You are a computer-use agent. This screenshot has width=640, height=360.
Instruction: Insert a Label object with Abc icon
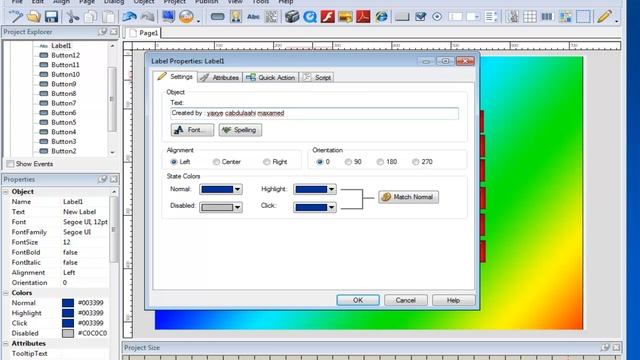[253, 17]
